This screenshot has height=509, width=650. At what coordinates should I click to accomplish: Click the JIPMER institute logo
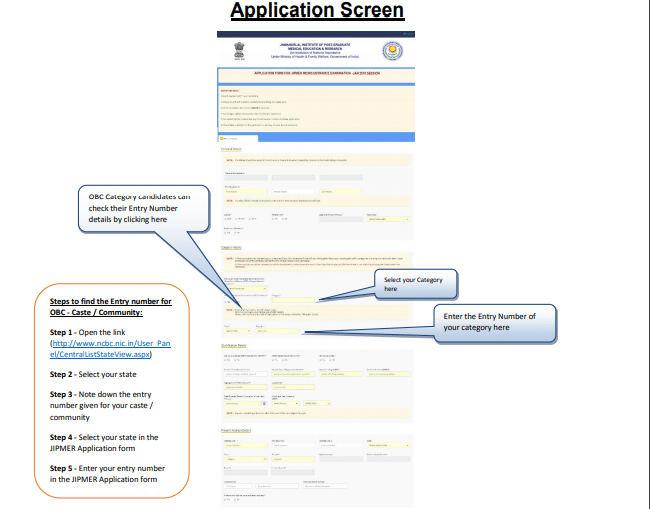click(391, 51)
